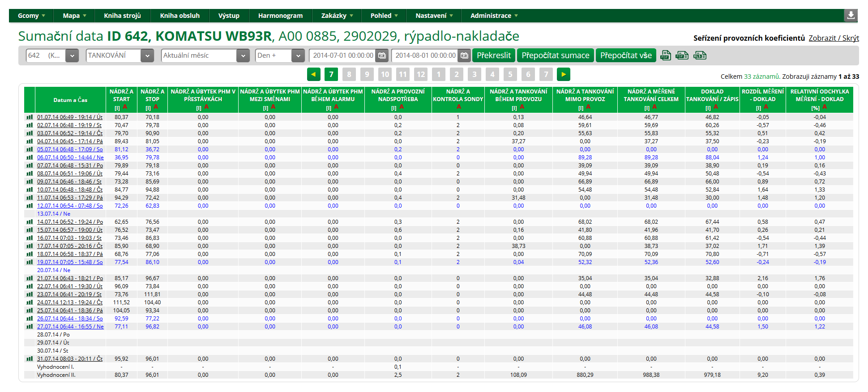Open the Harmonogram menu item
The image size is (868, 392).
coord(280,16)
